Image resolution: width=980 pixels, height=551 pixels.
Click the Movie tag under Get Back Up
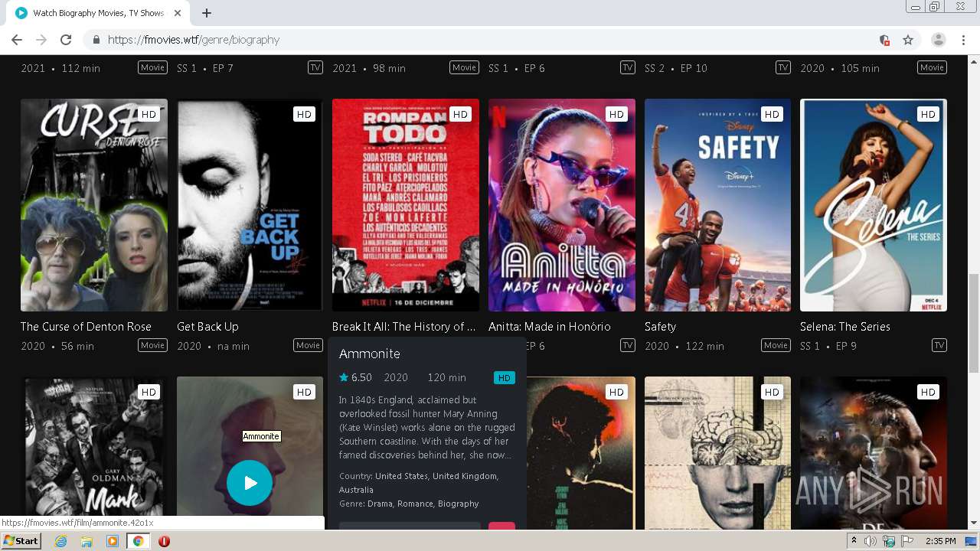point(308,345)
